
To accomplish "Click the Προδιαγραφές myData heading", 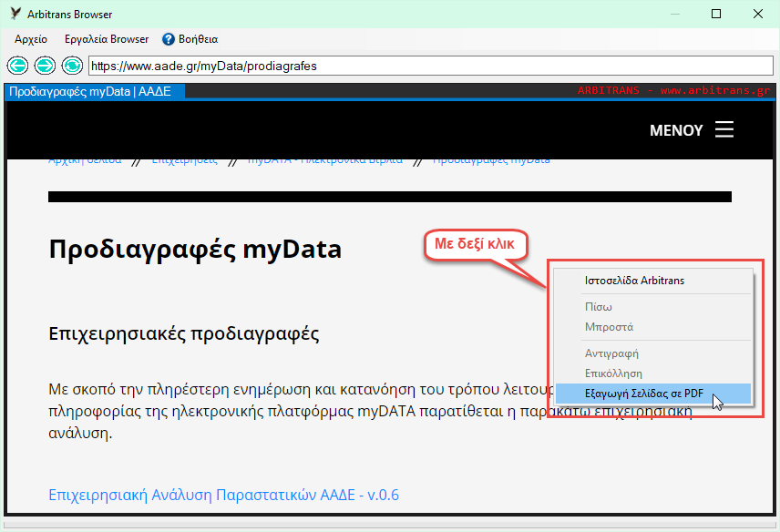I will pyautogui.click(x=195, y=249).
